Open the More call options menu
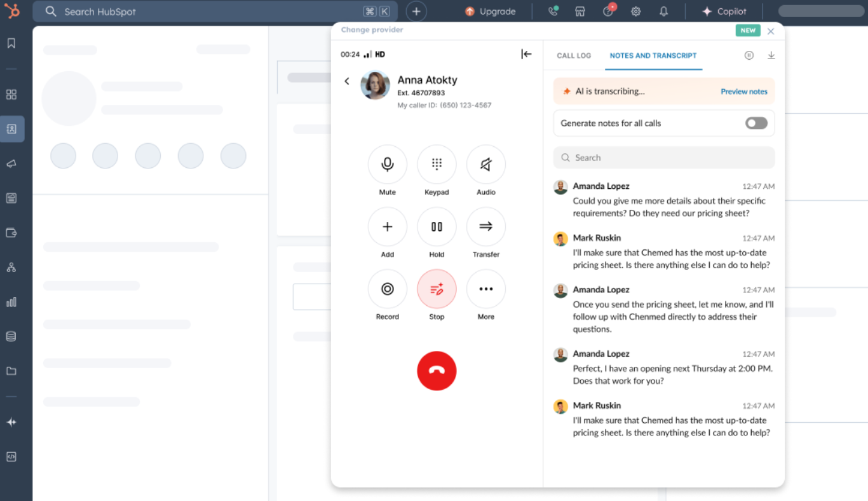The height and width of the screenshot is (501, 868). pyautogui.click(x=485, y=289)
